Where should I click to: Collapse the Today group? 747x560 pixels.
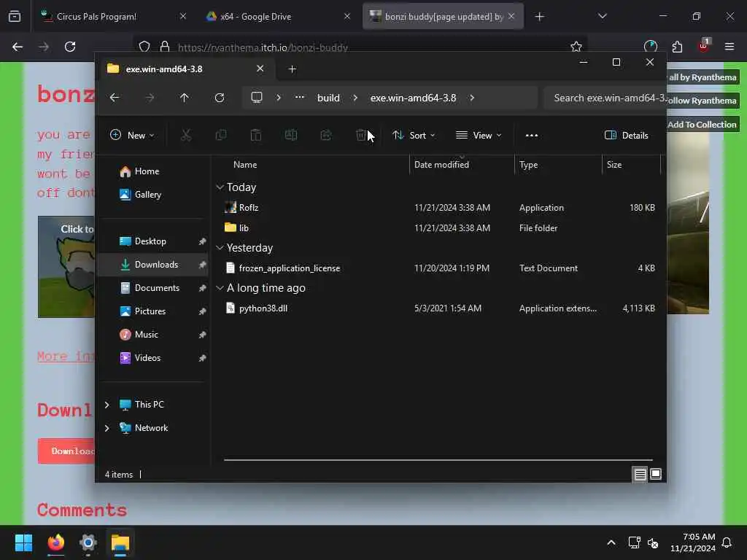coord(220,187)
